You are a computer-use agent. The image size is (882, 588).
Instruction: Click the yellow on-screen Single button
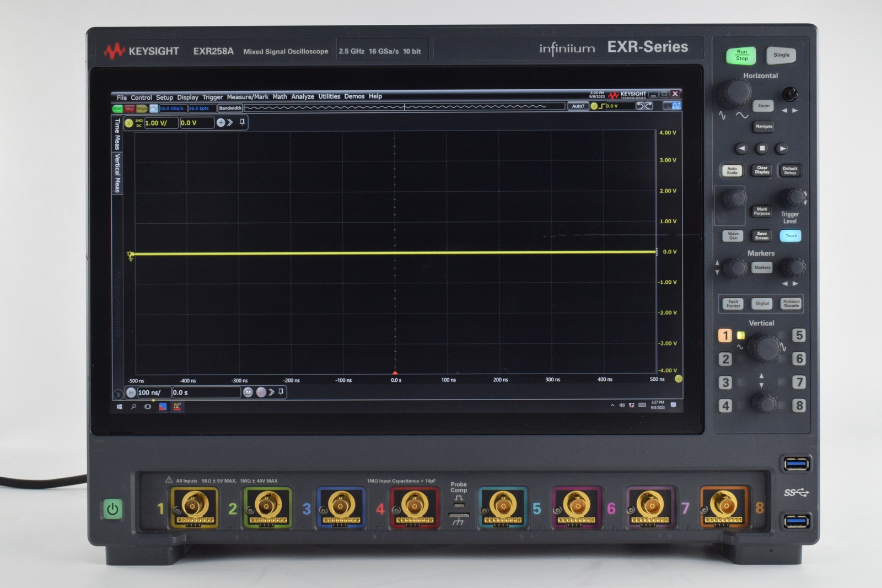tap(142, 109)
